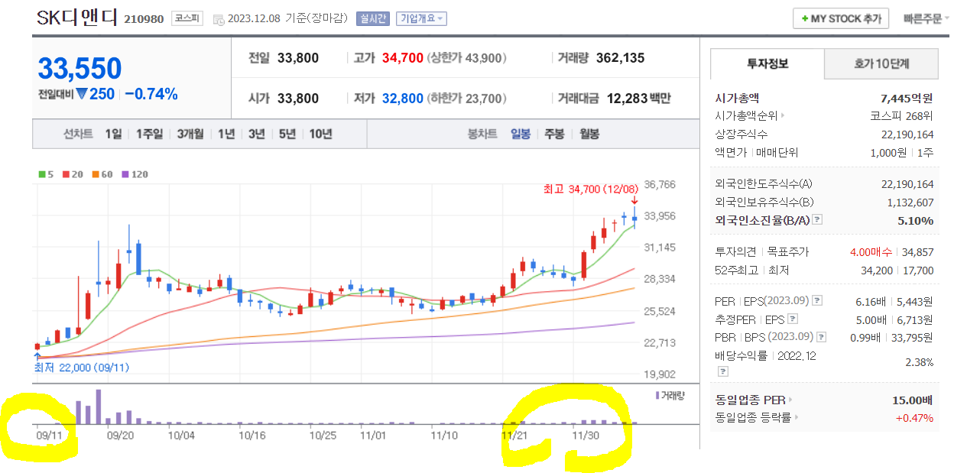The width and height of the screenshot is (980, 473).
Task: Click purple 120-day moving average legend
Action: click(x=135, y=174)
